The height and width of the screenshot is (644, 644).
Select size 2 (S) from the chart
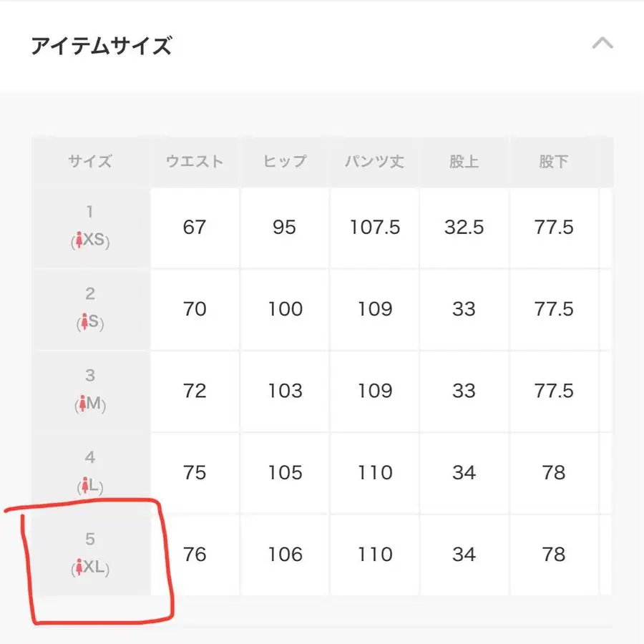[x=89, y=310]
